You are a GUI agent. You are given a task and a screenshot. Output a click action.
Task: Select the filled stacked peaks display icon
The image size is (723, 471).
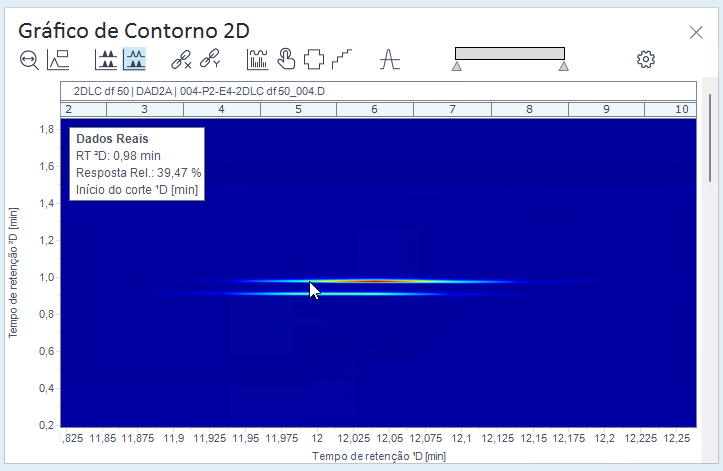coord(106,60)
